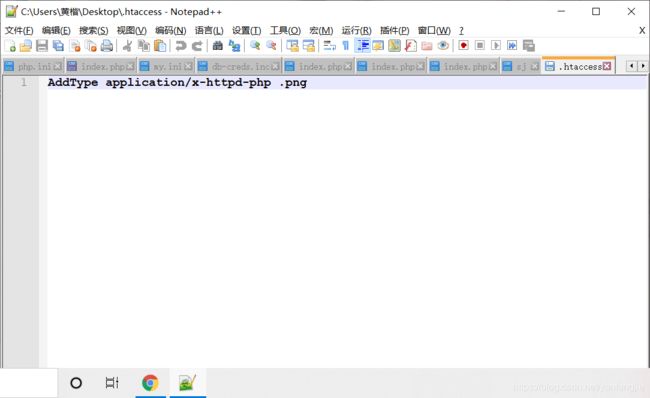Zoom out using the toolbar magnifier

point(272,46)
